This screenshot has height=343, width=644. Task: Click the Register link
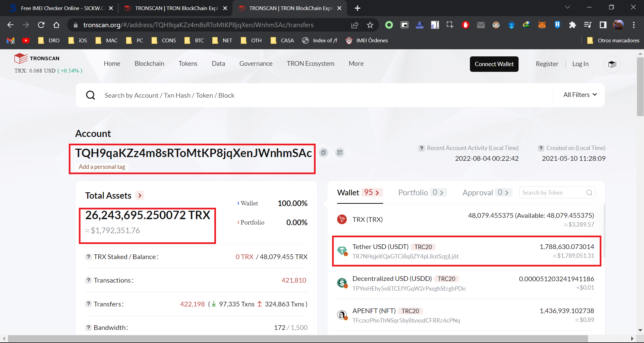coord(547,64)
